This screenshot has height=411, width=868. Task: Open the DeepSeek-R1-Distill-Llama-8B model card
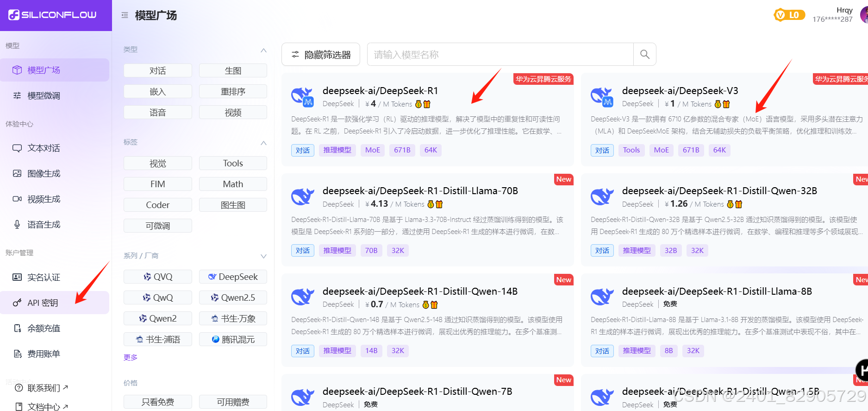coord(724,320)
